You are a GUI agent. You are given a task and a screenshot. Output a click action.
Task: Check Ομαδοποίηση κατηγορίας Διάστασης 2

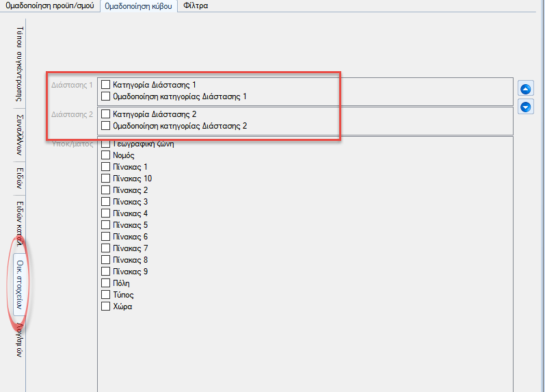click(106, 126)
